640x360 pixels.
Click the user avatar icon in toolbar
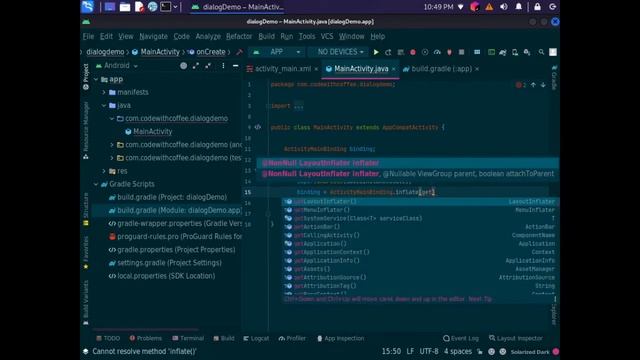click(x=553, y=52)
